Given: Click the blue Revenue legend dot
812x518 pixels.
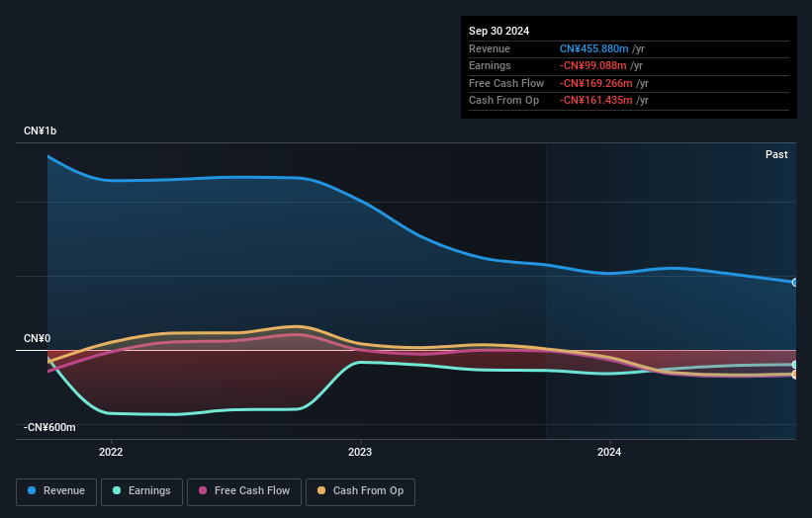Looking at the screenshot, I should (32, 490).
